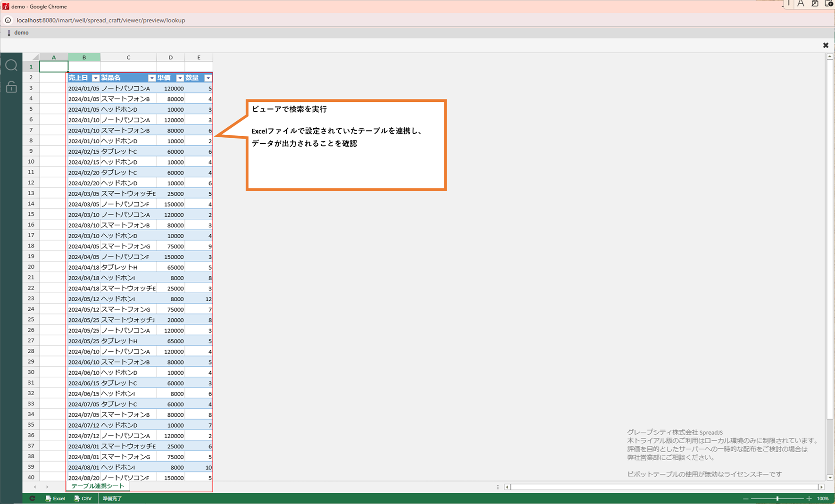
Task: Click the zoom-out minus icon
Action: tap(745, 498)
